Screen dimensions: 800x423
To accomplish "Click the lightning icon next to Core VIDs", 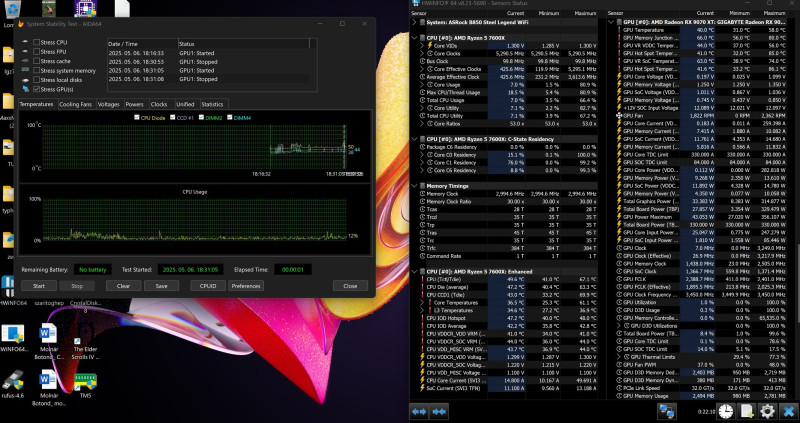I will point(430,46).
